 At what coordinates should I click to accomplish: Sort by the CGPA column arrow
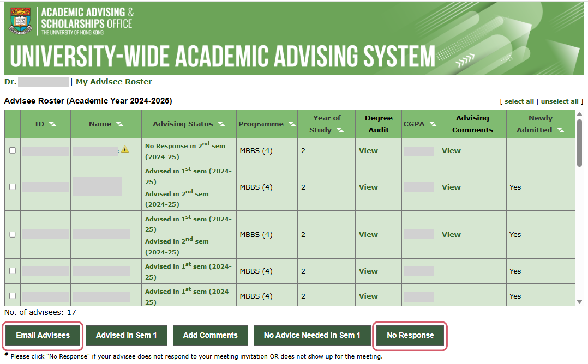(433, 124)
